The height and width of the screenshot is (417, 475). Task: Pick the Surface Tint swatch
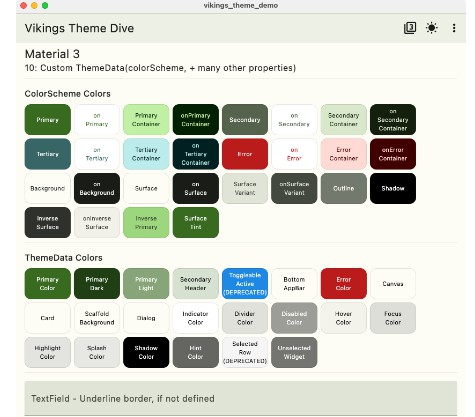pyautogui.click(x=196, y=223)
